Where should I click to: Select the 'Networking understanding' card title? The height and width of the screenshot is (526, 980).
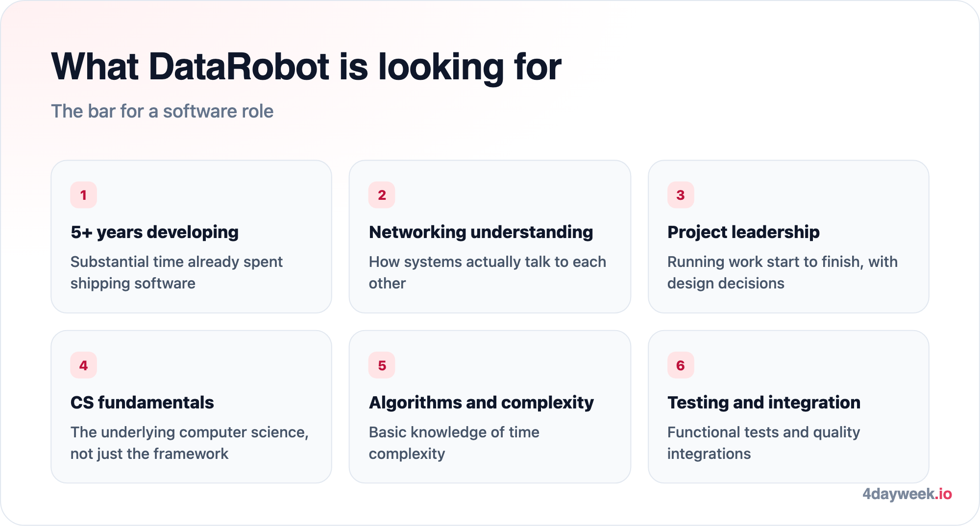click(x=481, y=232)
